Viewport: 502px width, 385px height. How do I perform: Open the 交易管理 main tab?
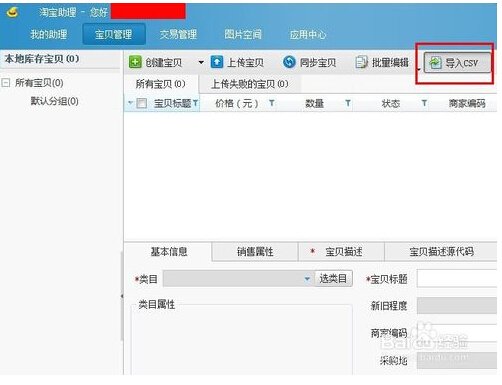[178, 34]
